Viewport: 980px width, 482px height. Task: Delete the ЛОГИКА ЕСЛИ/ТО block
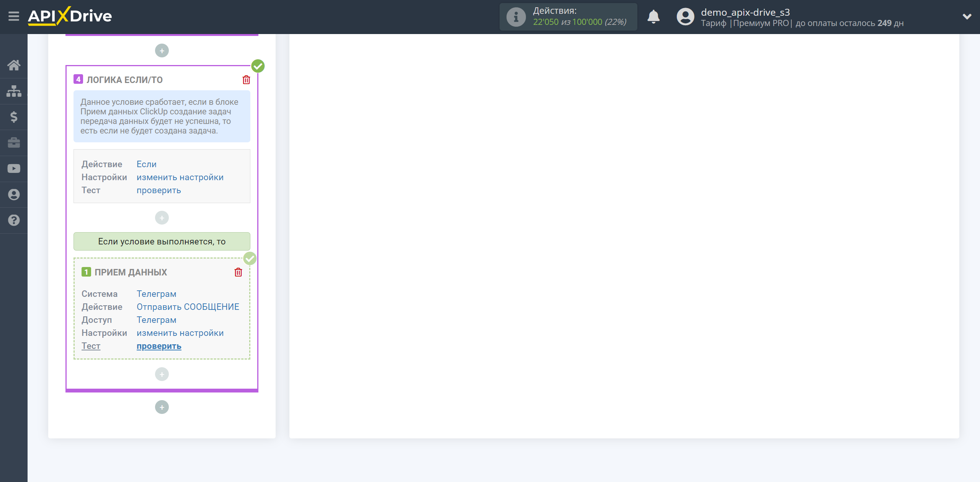pyautogui.click(x=246, y=80)
